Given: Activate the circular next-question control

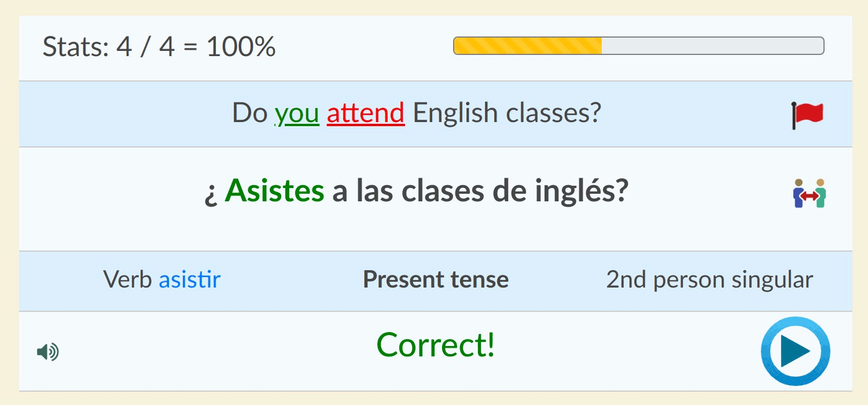Looking at the screenshot, I should (x=795, y=351).
